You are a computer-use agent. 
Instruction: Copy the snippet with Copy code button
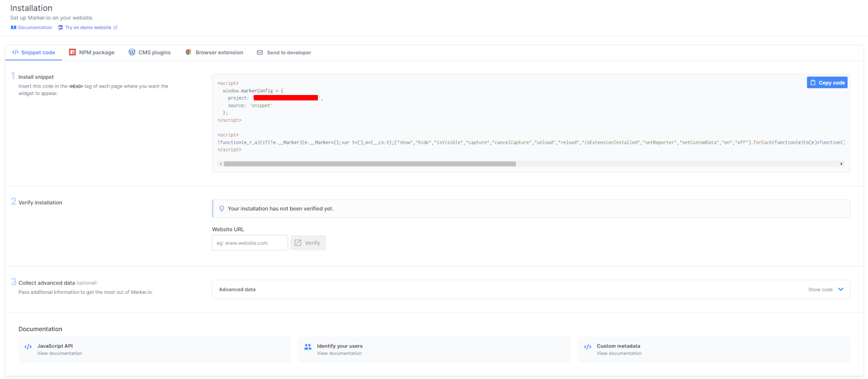point(827,83)
